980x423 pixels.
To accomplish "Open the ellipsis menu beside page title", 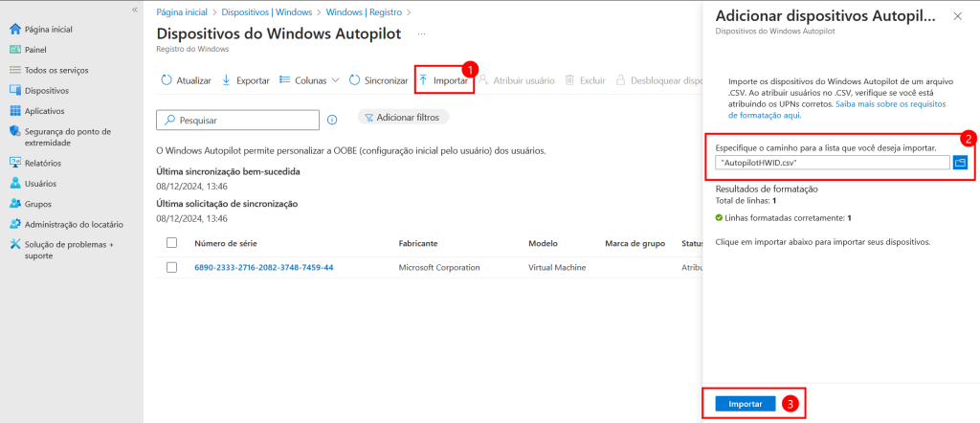I will [422, 33].
